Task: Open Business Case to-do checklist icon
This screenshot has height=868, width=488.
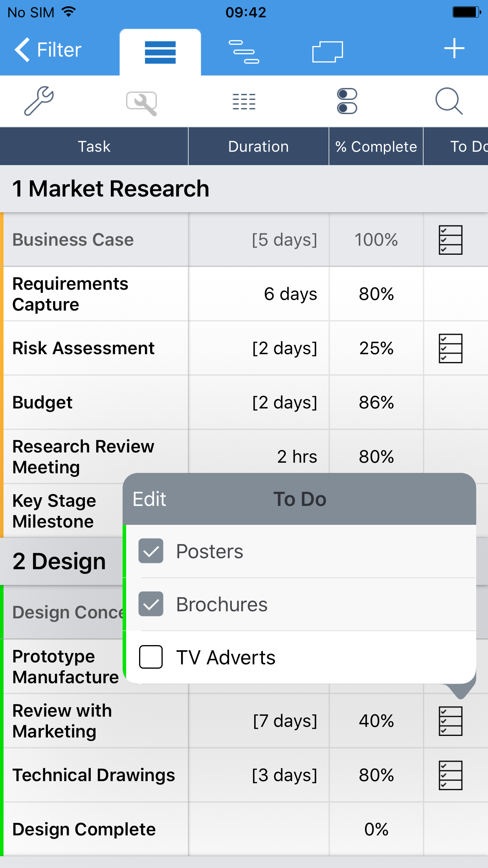Action: tap(450, 240)
